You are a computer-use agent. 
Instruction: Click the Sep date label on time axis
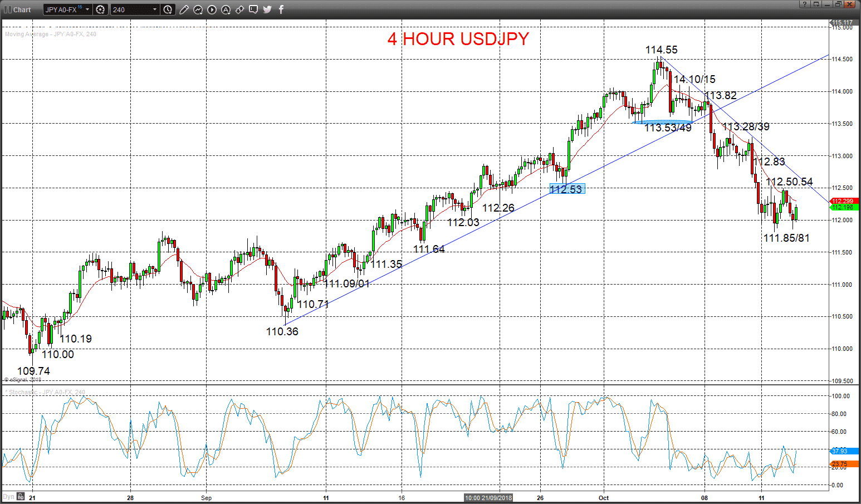tap(207, 498)
